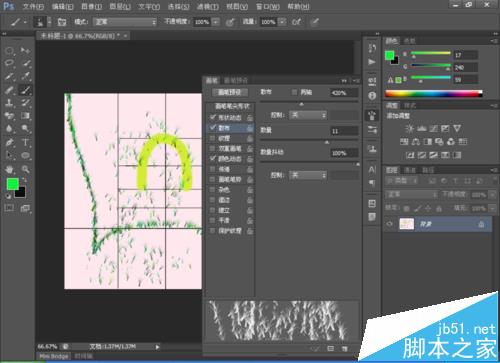Select the Clone Stamp tool
This screenshot has width=500, height=363.
click(9, 103)
